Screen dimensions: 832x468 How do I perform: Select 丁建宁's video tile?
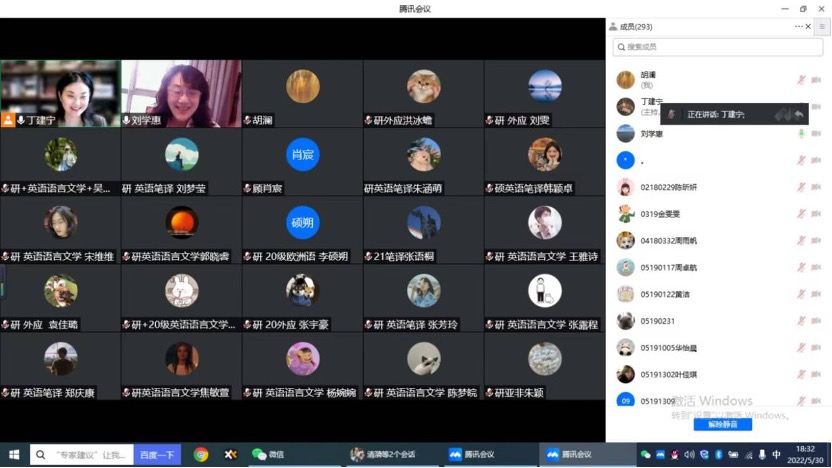[x=60, y=93]
